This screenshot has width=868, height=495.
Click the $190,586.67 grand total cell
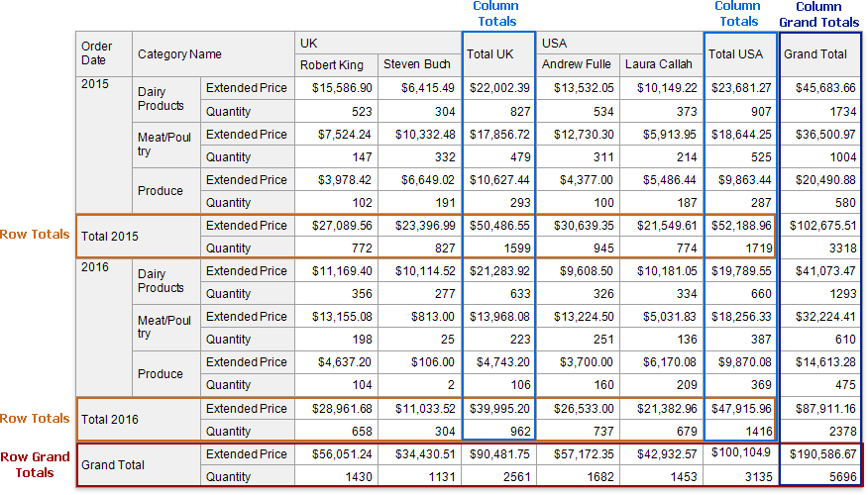pyautogui.click(x=821, y=453)
